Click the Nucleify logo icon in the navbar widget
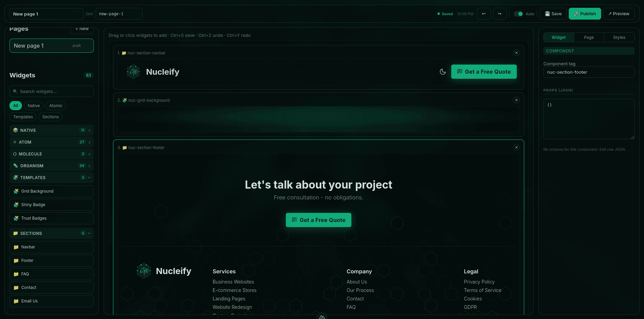Image resolution: width=644 pixels, height=319 pixels. pos(133,71)
